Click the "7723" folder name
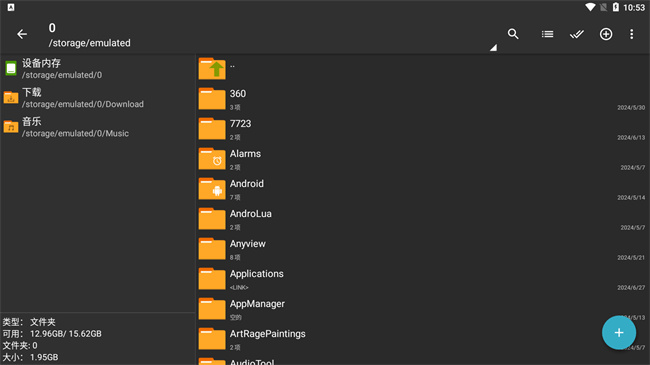This screenshot has width=650, height=365. pyautogui.click(x=240, y=124)
